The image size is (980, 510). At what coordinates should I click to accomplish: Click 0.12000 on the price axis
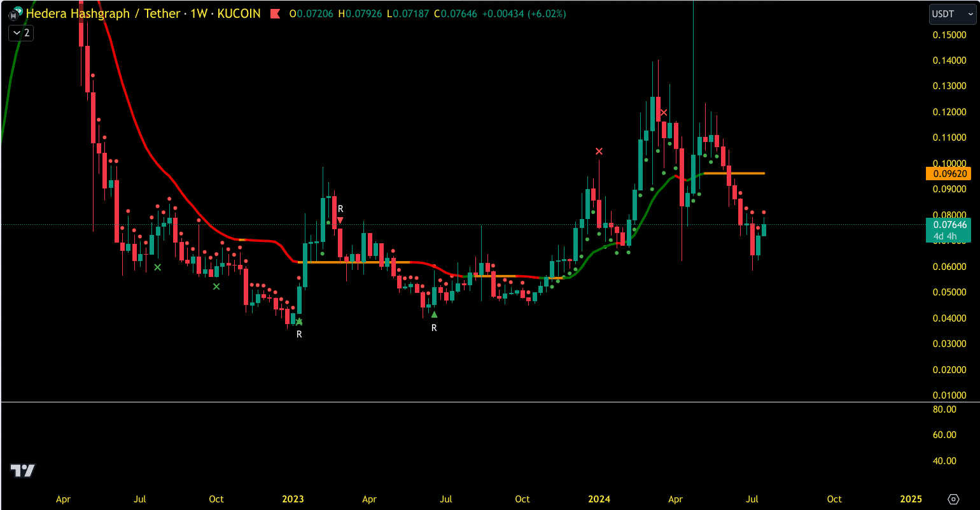949,112
